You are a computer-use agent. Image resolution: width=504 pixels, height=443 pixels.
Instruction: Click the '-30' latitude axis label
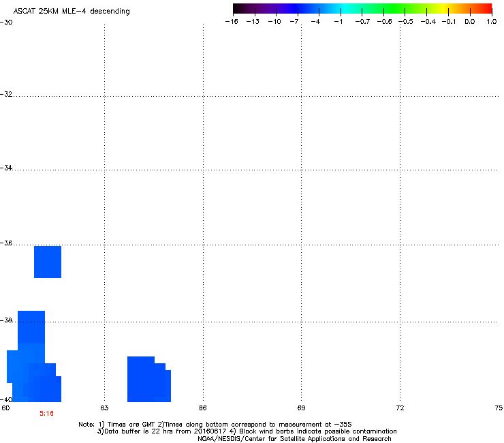(x=6, y=22)
